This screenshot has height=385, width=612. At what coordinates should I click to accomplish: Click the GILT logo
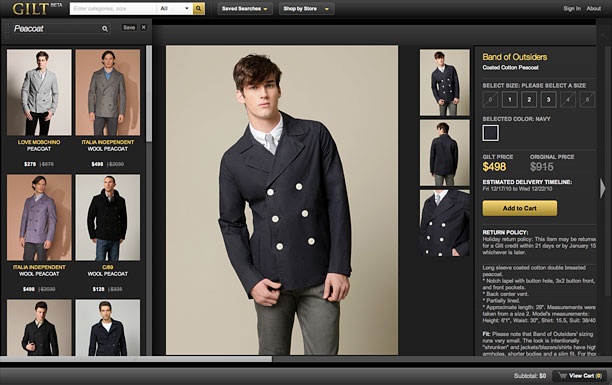click(31, 9)
